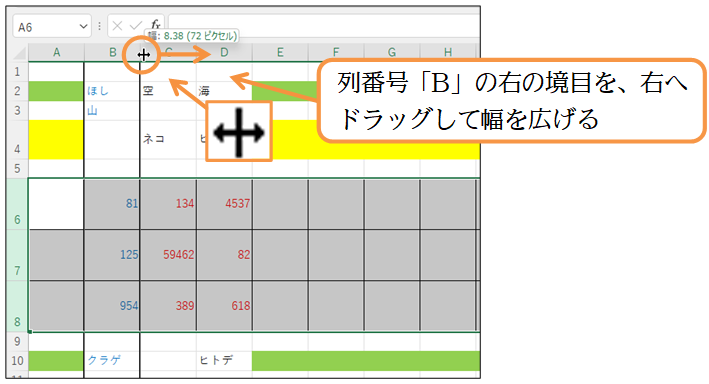
Task: Select row 6 header
Action: click(17, 204)
